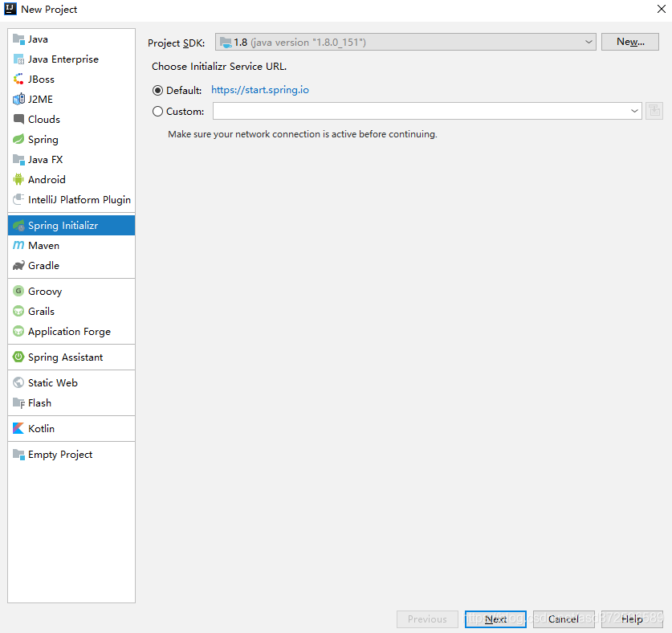This screenshot has height=633, width=672.
Task: Click the Groovy G icon
Action: 18,291
